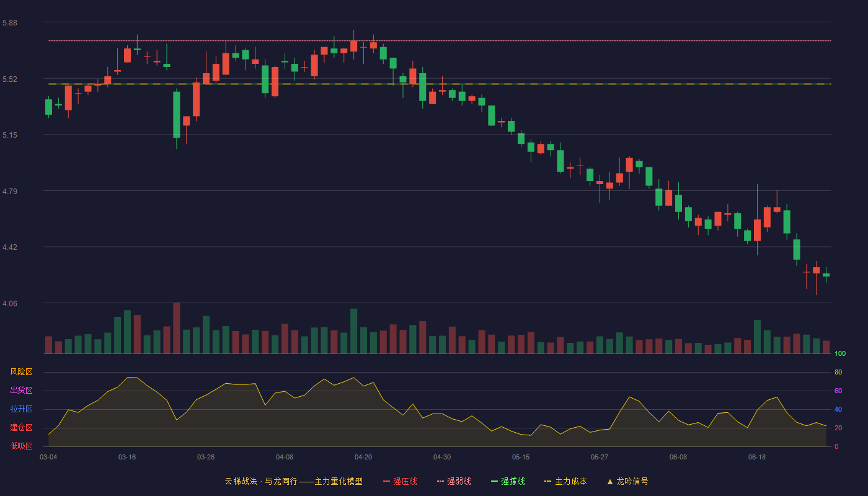Click the 04-20 date label
Viewport: 868px width, 496px height.
pyautogui.click(x=363, y=457)
